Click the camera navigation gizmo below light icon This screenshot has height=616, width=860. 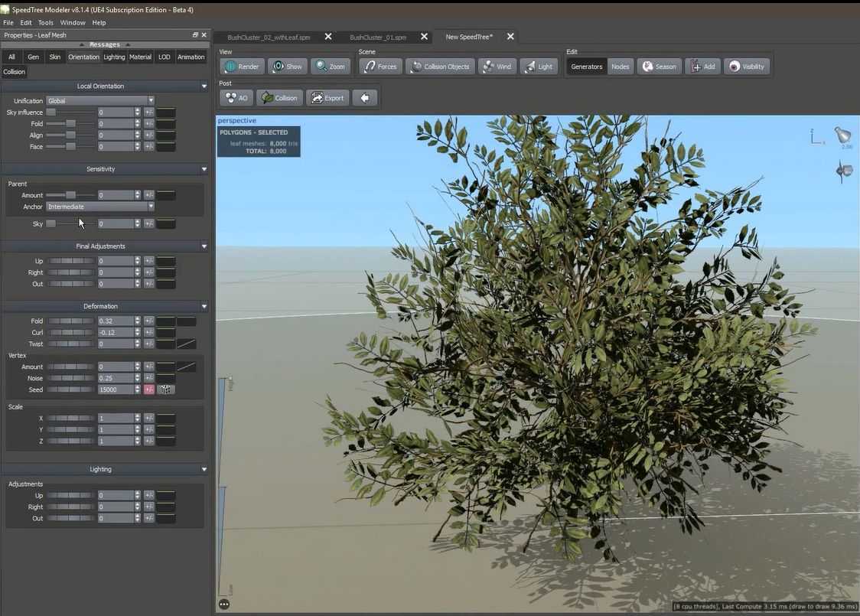click(843, 171)
